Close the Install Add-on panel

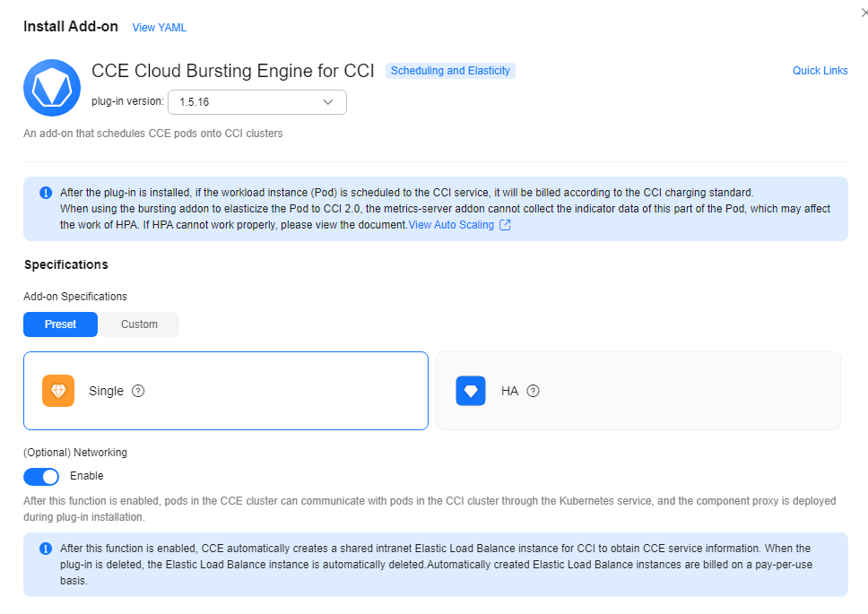tap(864, 13)
